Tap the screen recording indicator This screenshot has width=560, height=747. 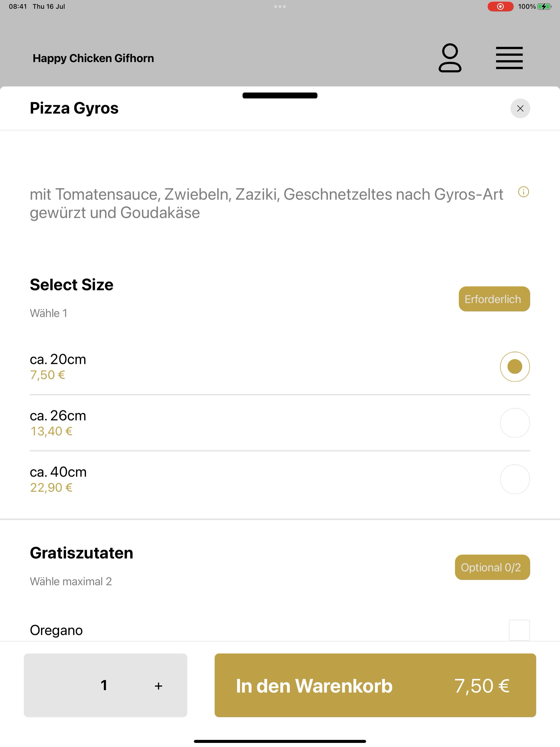pos(500,6)
